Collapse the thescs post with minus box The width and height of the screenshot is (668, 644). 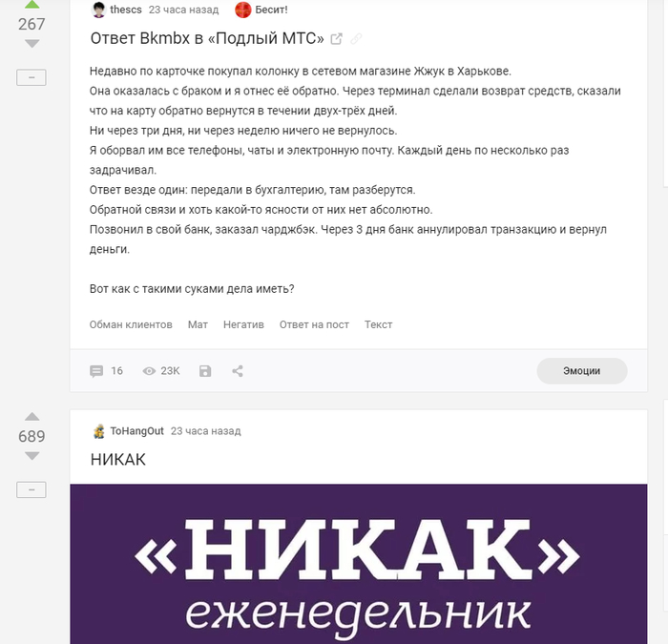[31, 77]
